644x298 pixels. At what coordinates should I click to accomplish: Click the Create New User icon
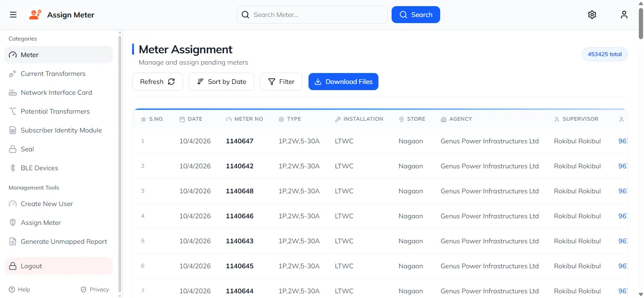point(13,204)
